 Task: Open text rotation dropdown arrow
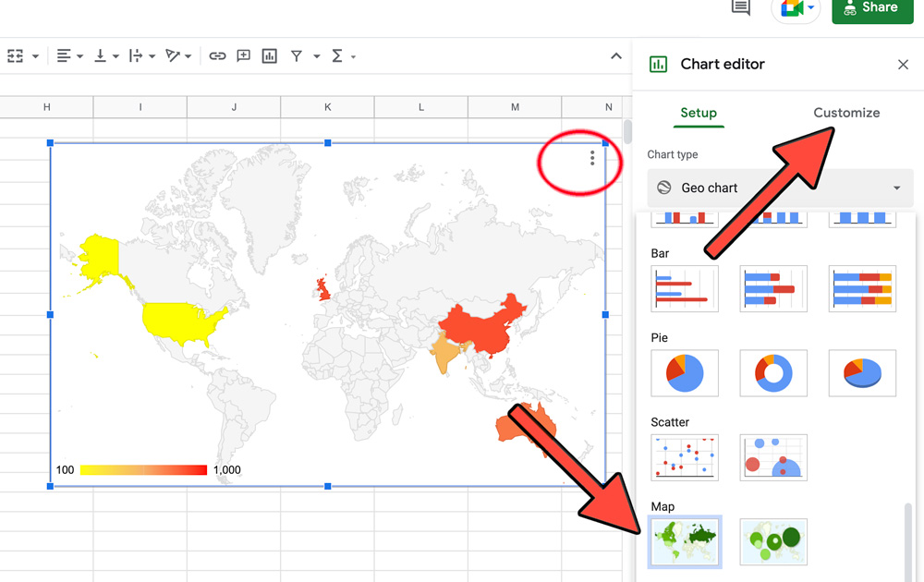(x=188, y=56)
